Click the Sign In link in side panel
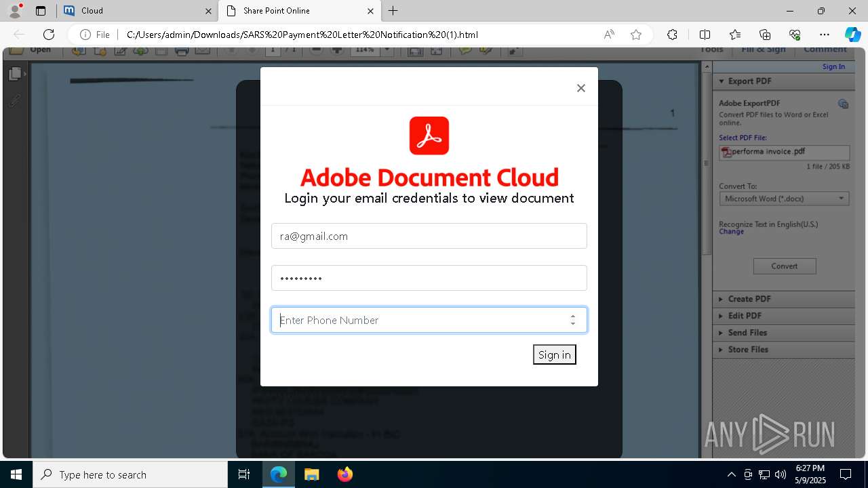This screenshot has width=868, height=488. click(x=833, y=66)
